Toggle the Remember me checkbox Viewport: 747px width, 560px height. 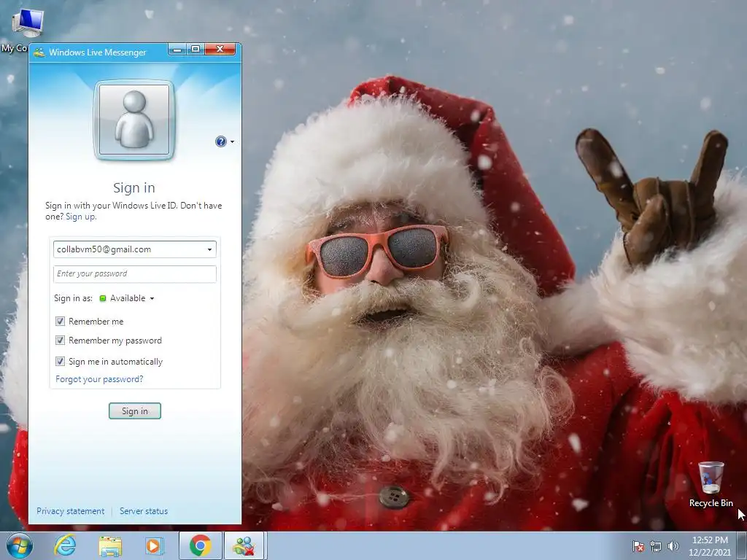pyautogui.click(x=60, y=322)
